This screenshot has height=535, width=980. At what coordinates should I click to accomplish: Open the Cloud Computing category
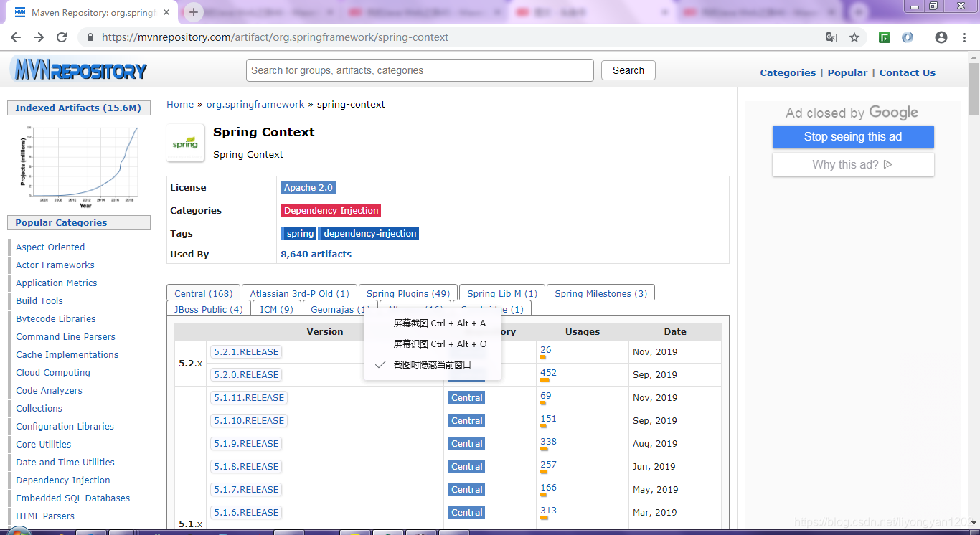click(53, 372)
